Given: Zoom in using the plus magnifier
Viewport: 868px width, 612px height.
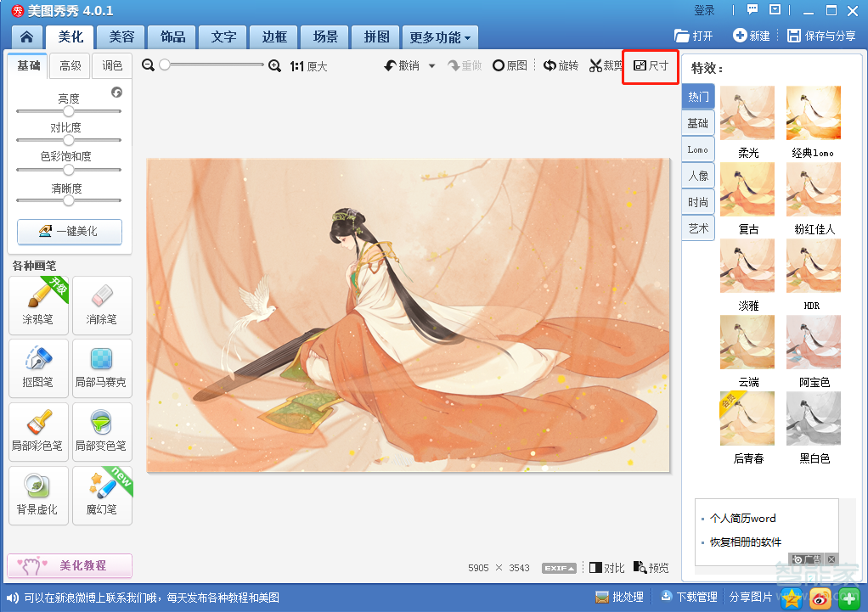Looking at the screenshot, I should [x=274, y=66].
